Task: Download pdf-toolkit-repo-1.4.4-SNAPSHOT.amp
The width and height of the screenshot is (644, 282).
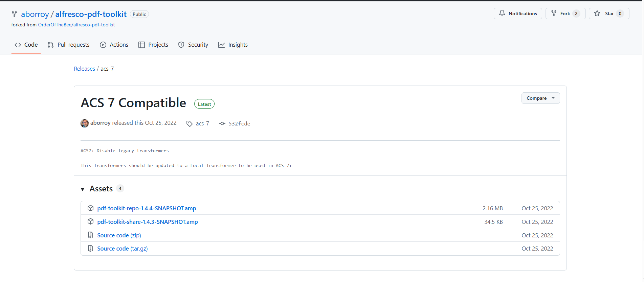Action: tap(147, 208)
